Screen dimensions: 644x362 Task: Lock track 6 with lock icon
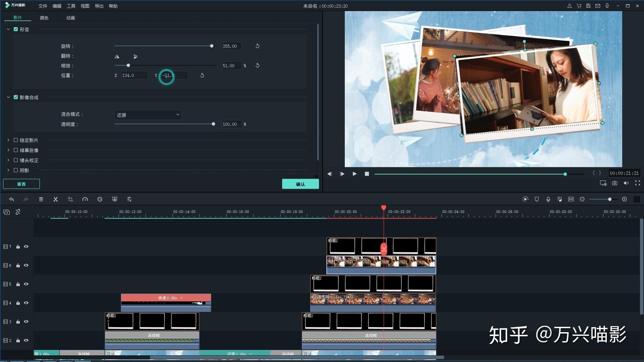pyautogui.click(x=18, y=265)
